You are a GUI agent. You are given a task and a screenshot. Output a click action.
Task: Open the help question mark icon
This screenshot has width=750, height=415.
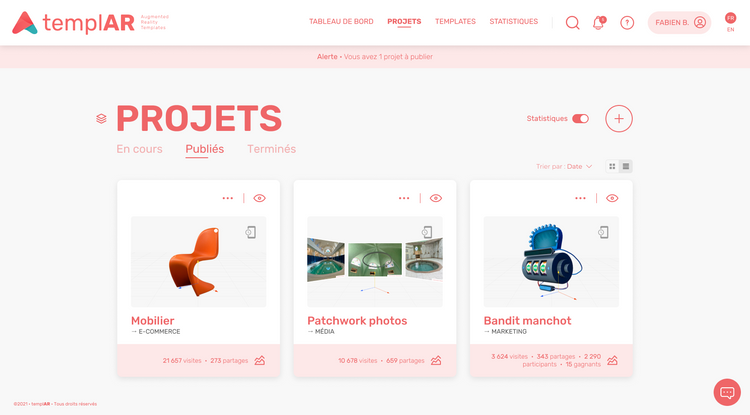coord(627,22)
